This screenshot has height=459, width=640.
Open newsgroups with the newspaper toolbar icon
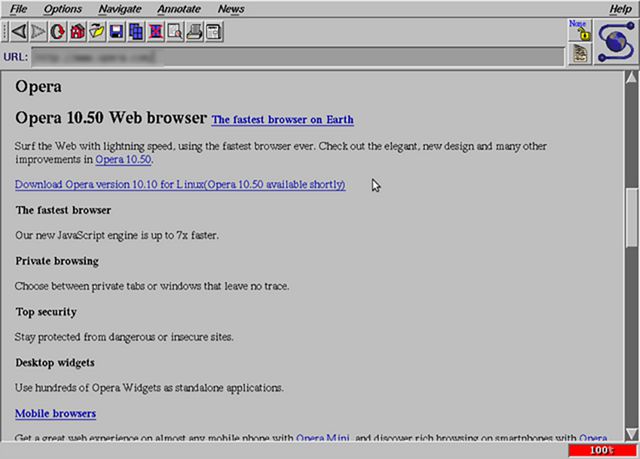coord(214,31)
